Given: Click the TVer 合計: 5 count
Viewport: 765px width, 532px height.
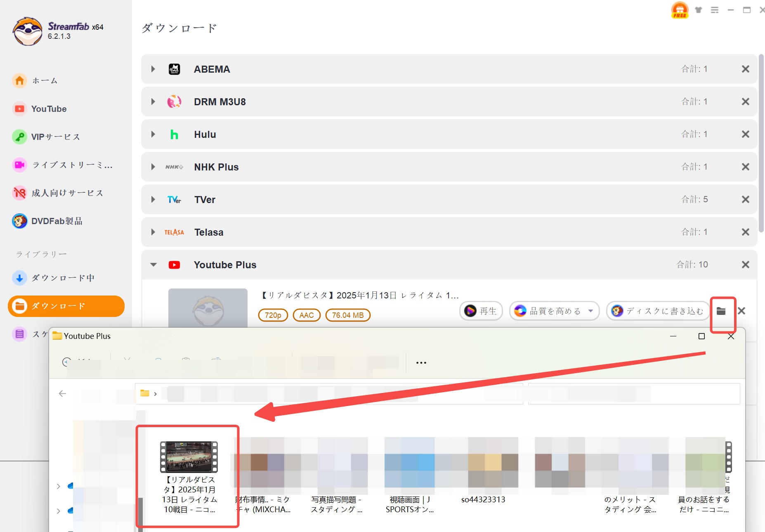Looking at the screenshot, I should (694, 199).
